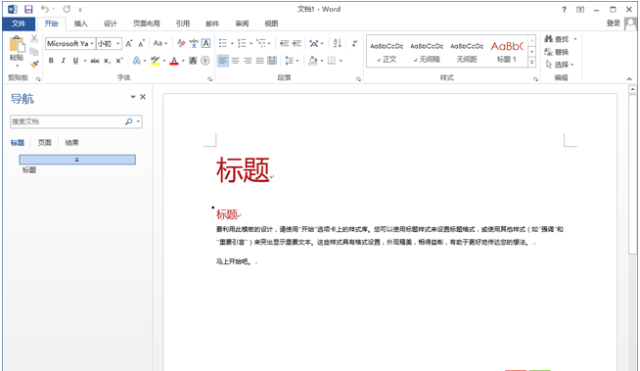Toggle align left paragraph button
This screenshot has height=371, width=640.
pyautogui.click(x=223, y=61)
